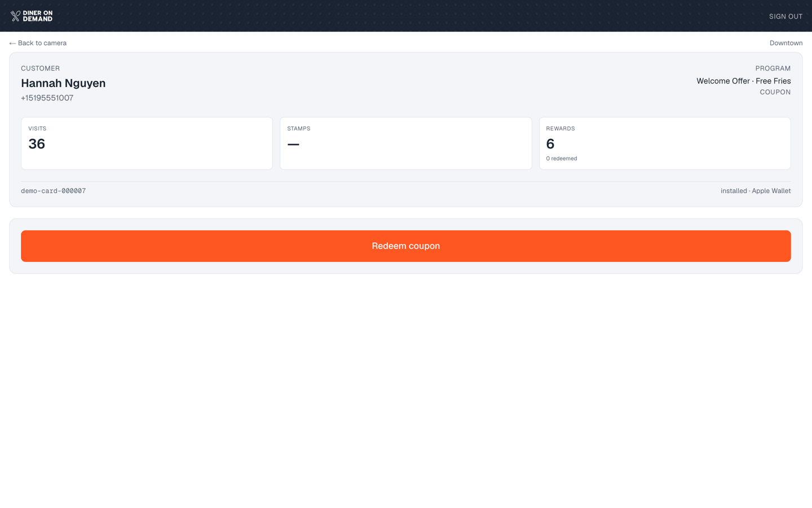This screenshot has height=508, width=812.
Task: Click the Diner on Demand logo
Action: (32, 16)
